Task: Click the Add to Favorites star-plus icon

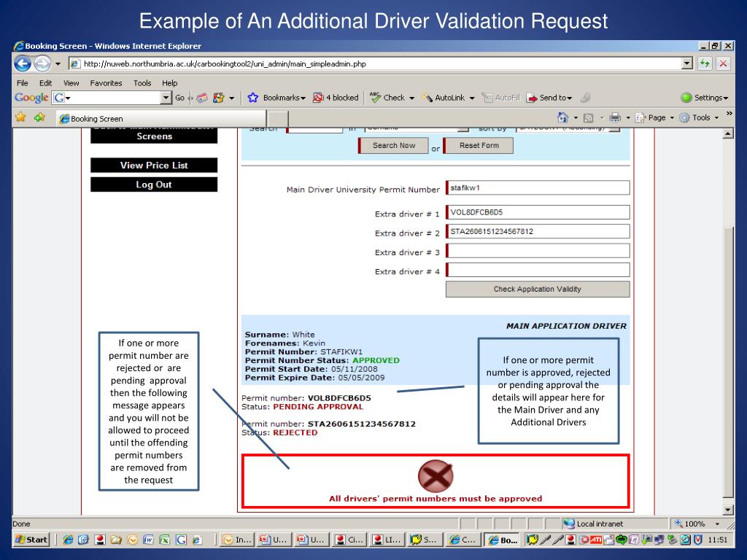Action: (39, 117)
